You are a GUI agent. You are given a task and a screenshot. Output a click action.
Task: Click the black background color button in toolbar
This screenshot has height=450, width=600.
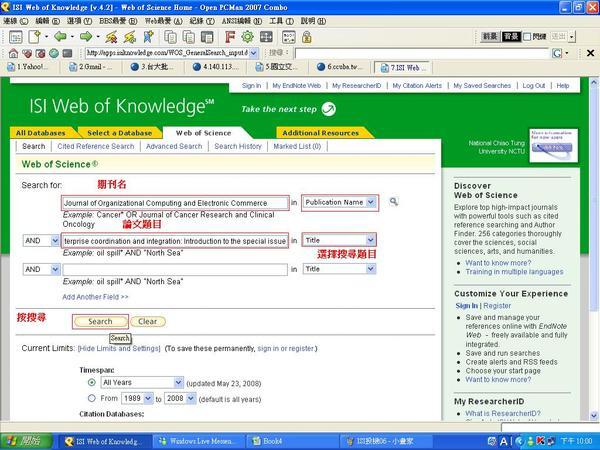click(511, 37)
